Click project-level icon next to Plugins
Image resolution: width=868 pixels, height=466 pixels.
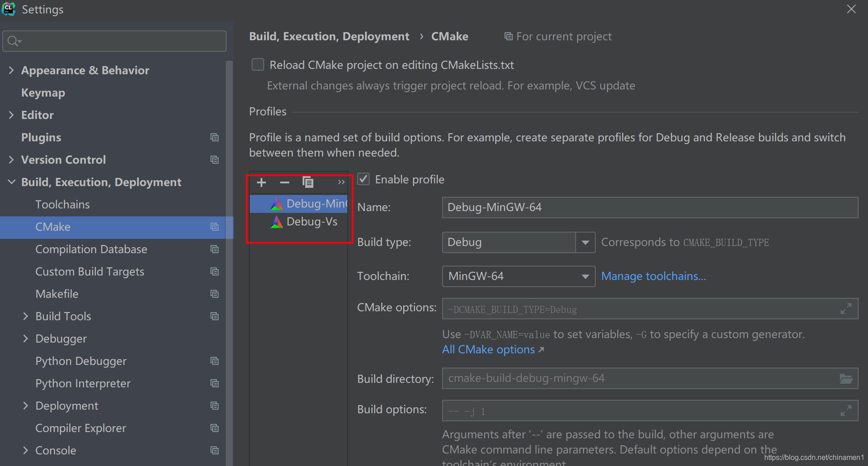click(215, 137)
